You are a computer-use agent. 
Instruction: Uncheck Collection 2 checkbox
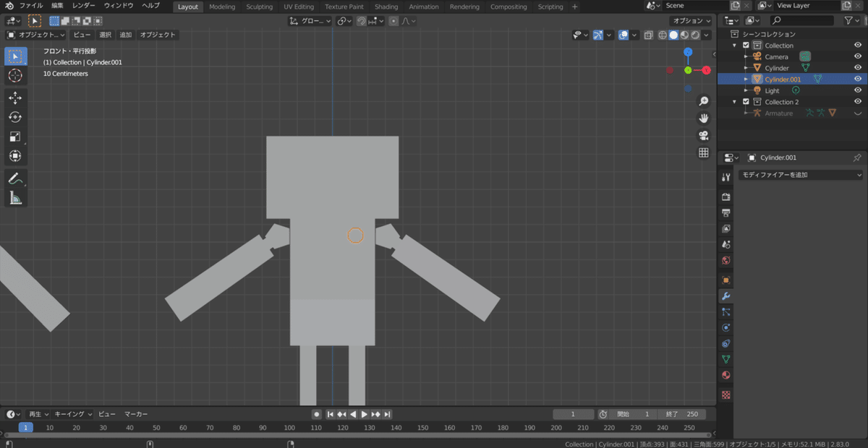click(x=746, y=102)
